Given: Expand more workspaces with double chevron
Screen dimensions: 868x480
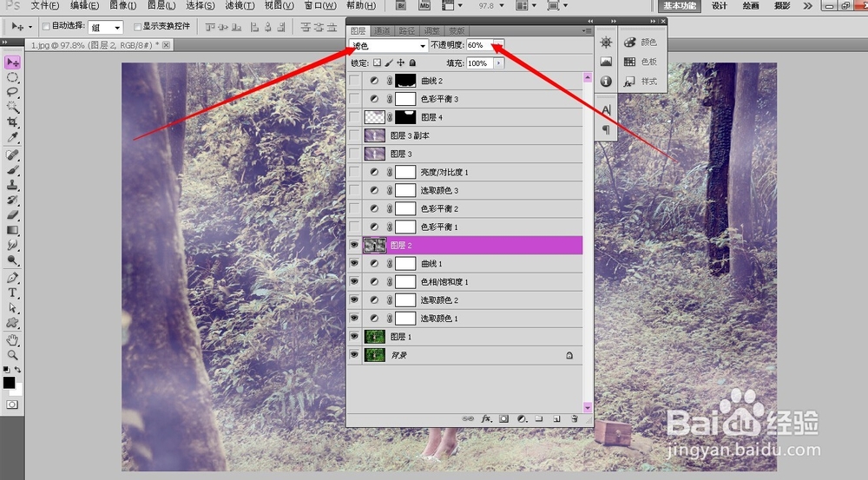Looking at the screenshot, I should coord(807,5).
